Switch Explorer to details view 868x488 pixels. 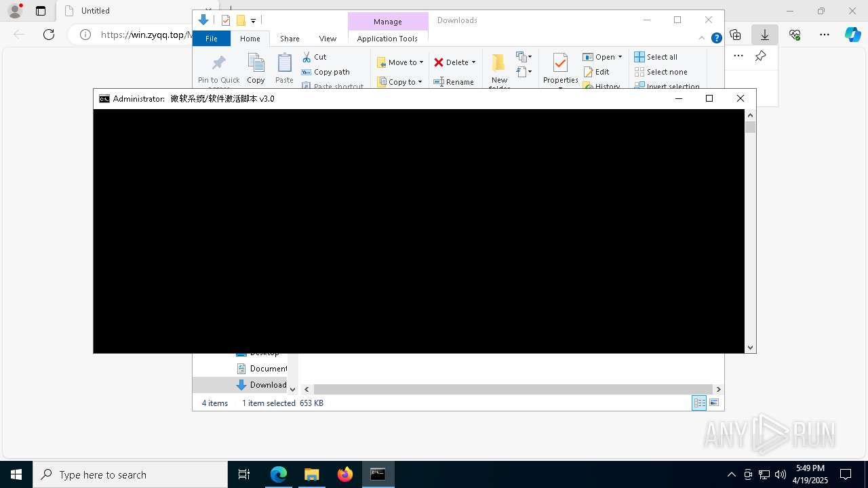(x=699, y=403)
